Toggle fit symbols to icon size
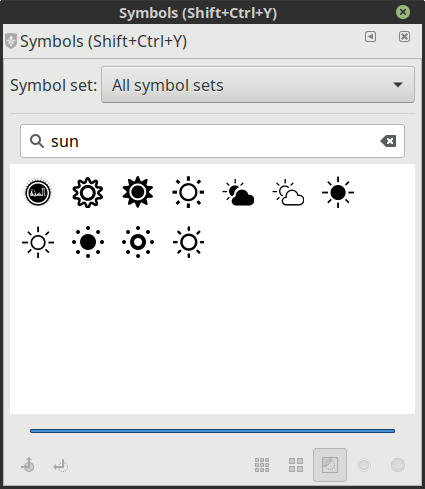Screen dimensions: 425x489 [x=330, y=465]
